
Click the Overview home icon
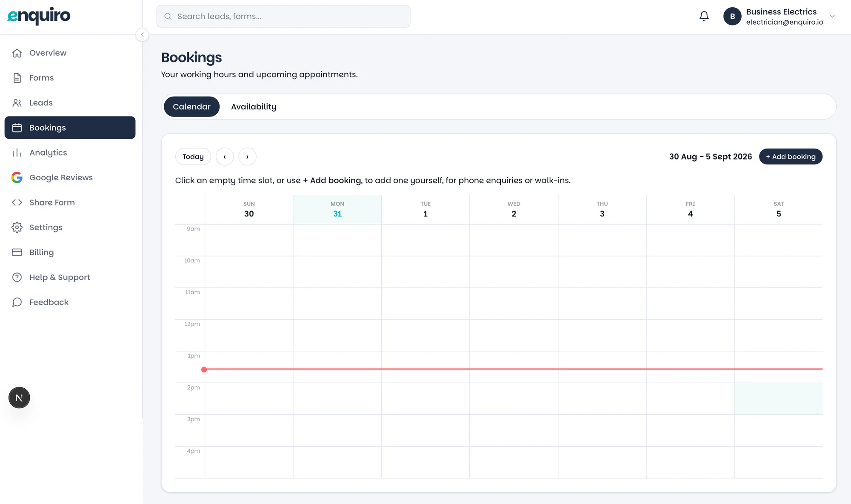(17, 53)
